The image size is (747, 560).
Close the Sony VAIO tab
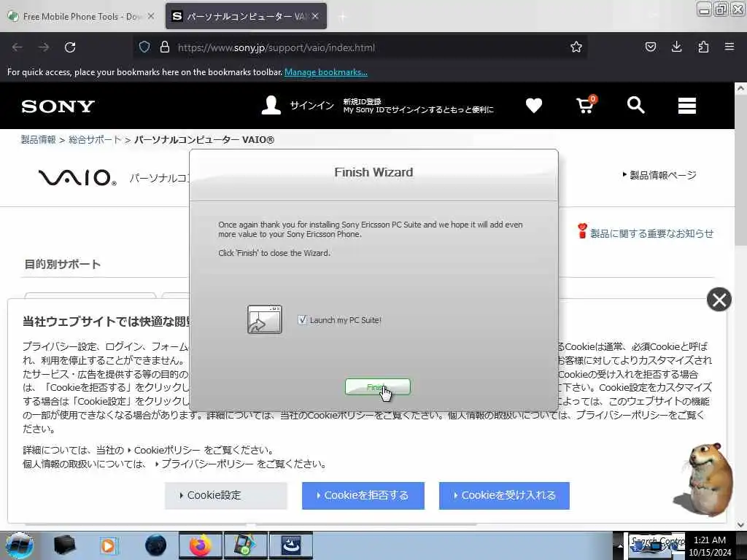pos(315,16)
